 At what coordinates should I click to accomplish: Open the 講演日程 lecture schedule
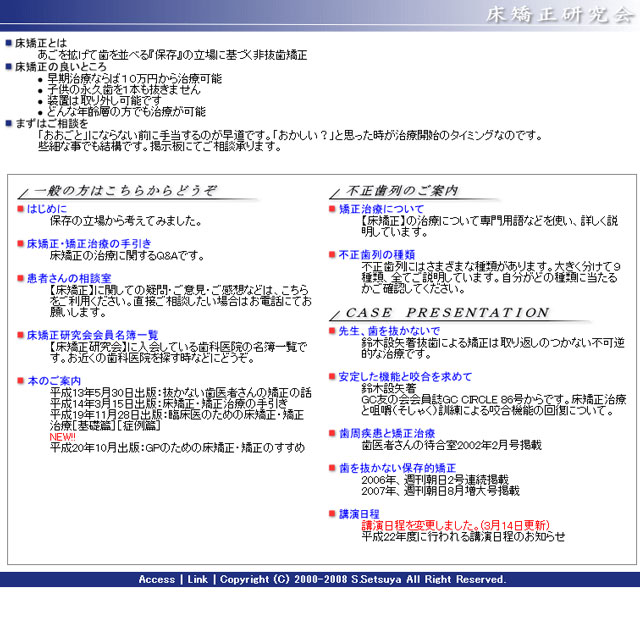[x=359, y=513]
